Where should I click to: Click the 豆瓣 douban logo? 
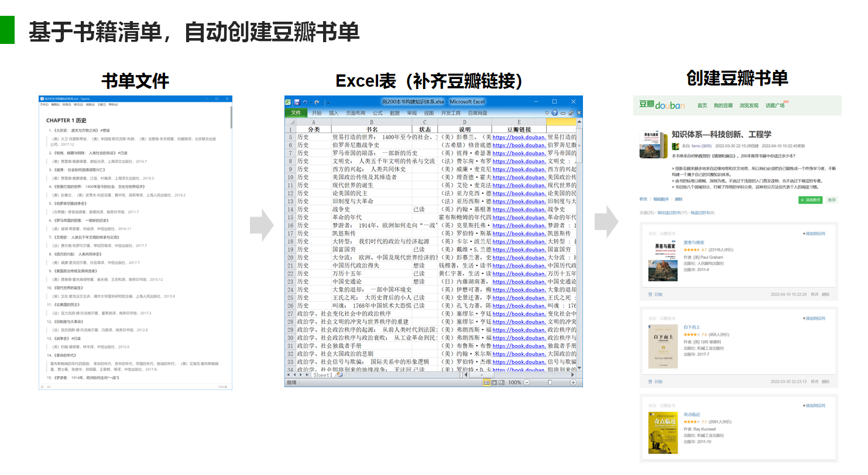[661, 105]
